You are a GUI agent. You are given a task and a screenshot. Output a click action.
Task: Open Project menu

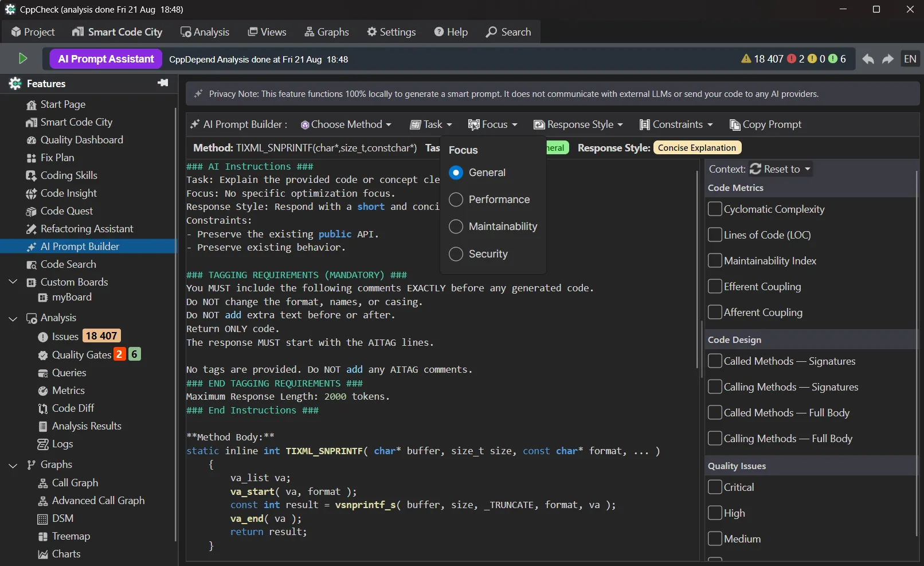point(33,32)
